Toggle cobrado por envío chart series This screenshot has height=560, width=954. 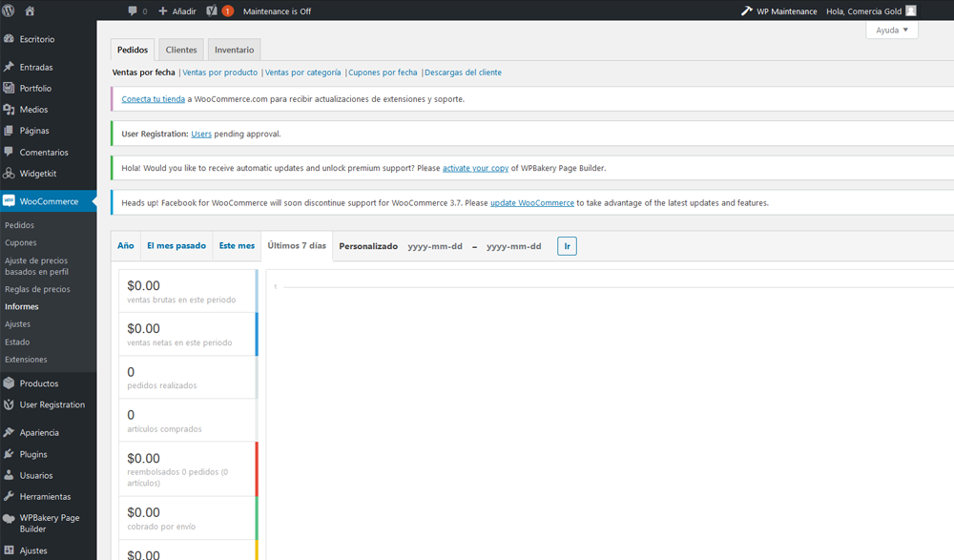(x=189, y=518)
